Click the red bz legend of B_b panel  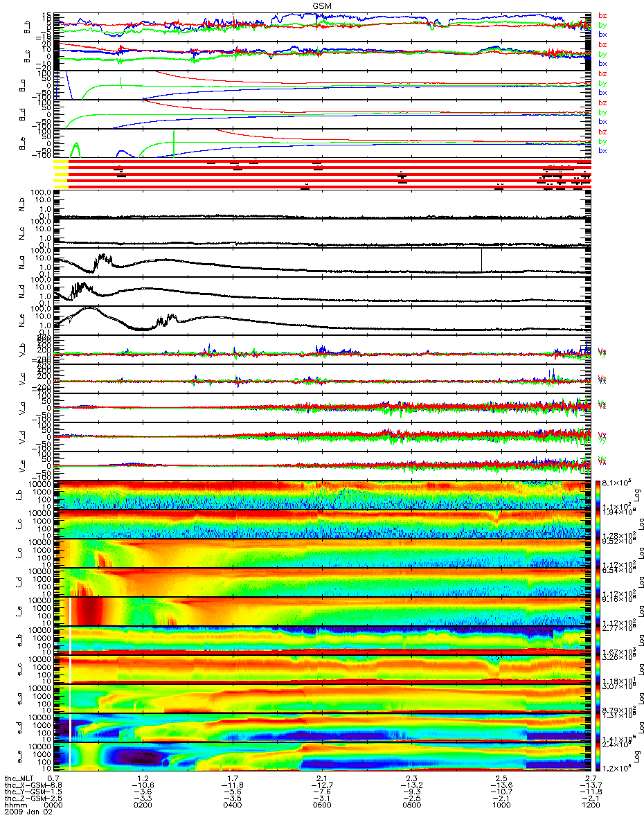602,15
